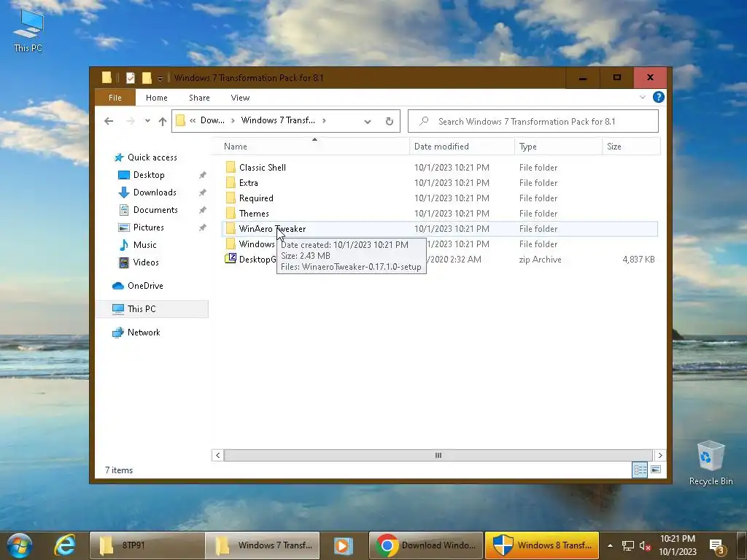Sort by the Type column header

click(x=558, y=146)
